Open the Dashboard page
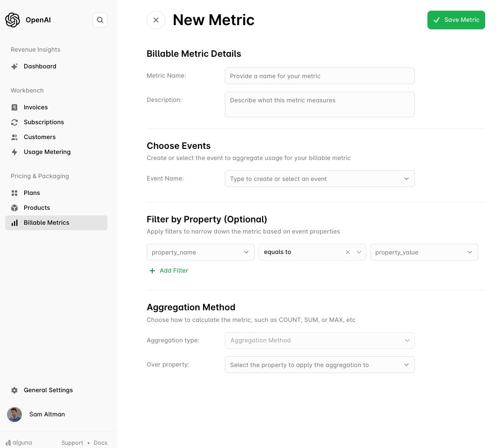 click(x=40, y=67)
